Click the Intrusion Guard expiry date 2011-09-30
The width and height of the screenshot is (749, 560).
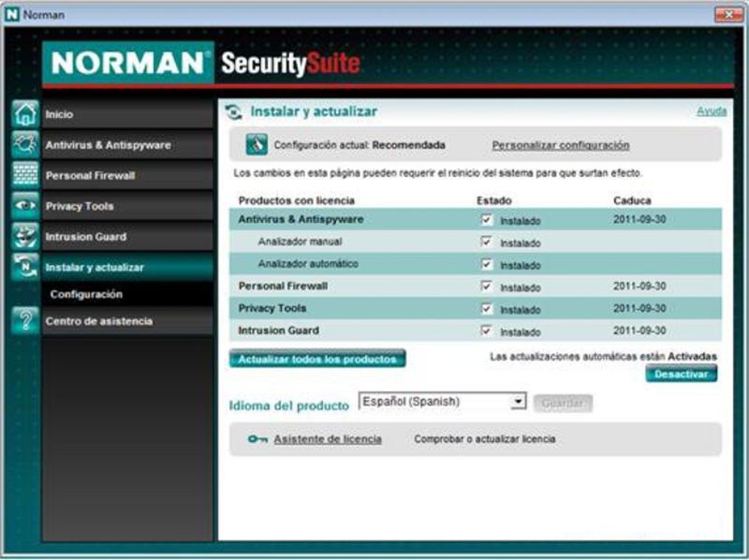click(x=639, y=331)
